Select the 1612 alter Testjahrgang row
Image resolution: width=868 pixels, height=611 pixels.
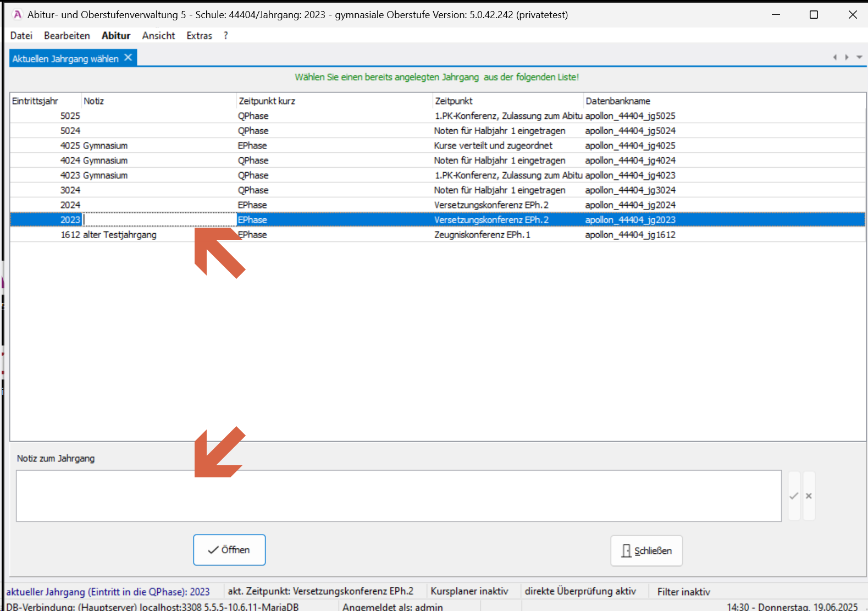point(438,235)
